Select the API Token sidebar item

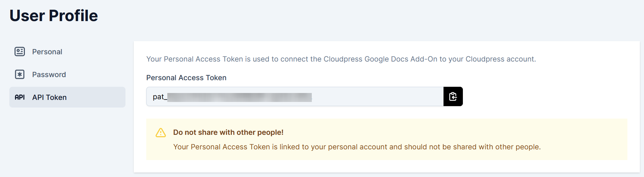click(67, 97)
